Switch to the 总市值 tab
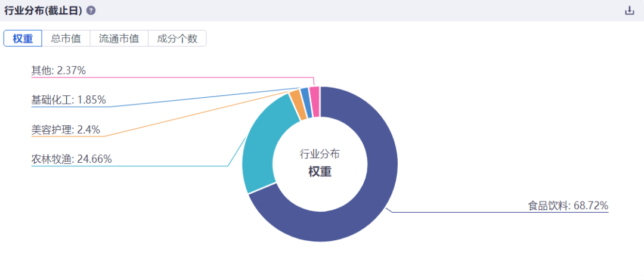The height and width of the screenshot is (276, 644). pos(66,39)
